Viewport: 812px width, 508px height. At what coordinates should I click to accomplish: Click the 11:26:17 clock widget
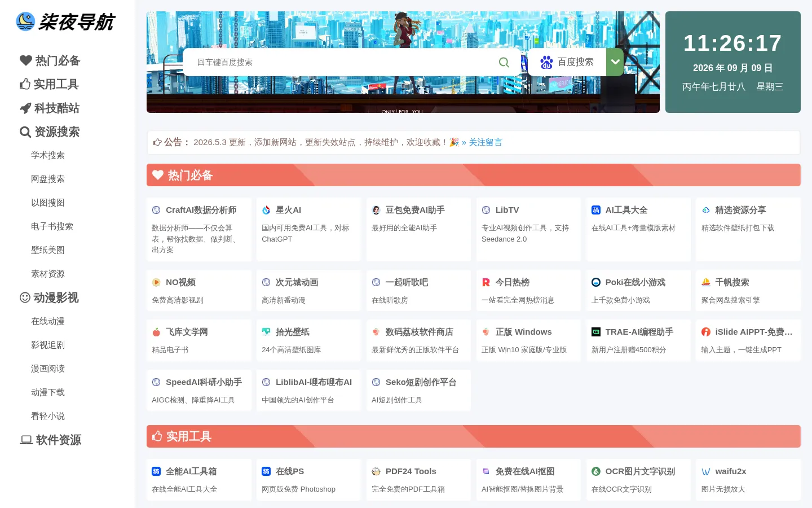(x=733, y=62)
